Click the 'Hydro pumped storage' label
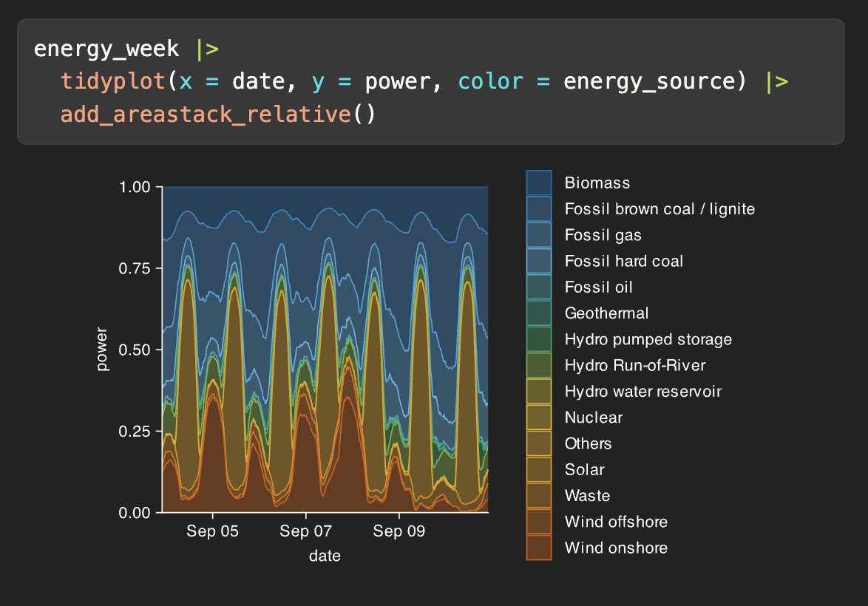 [x=648, y=339]
